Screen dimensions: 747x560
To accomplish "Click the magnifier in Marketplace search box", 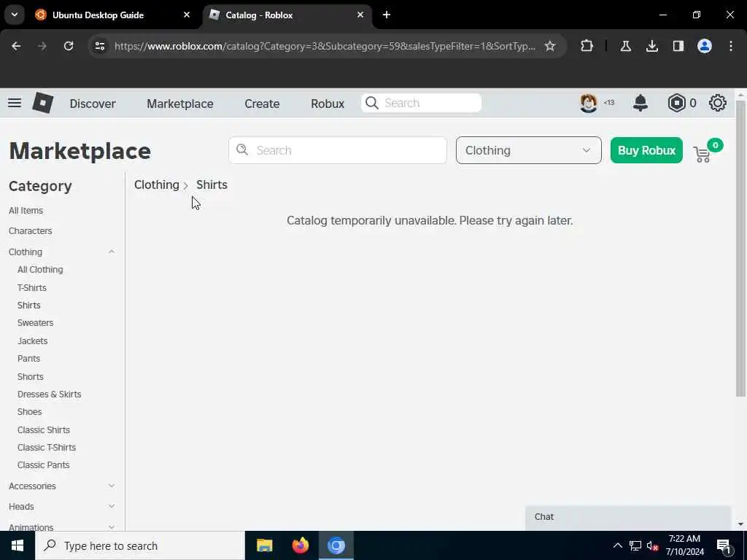I will [x=242, y=150].
